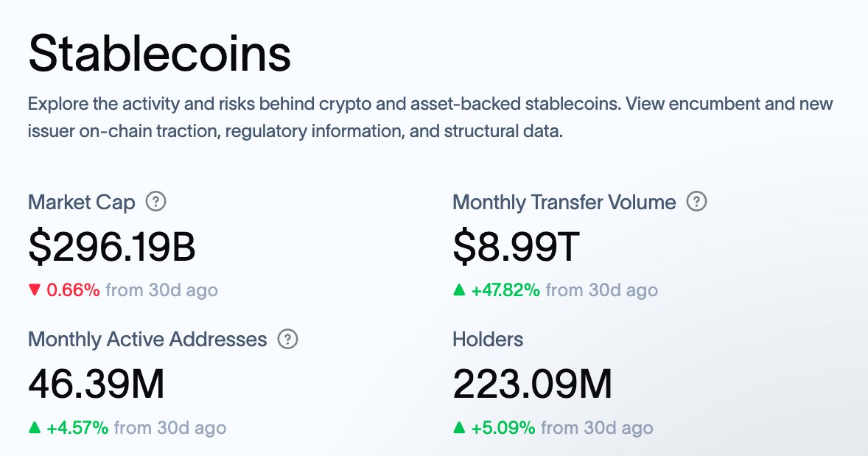Click the question mark beside Monthly Active Addresses

point(287,339)
